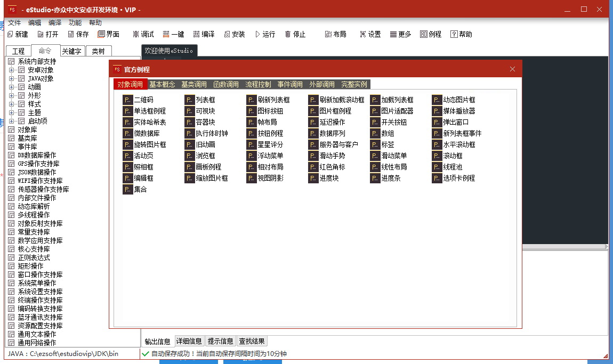
Task: Select the 事件调用 examples tab
Action: (290, 84)
